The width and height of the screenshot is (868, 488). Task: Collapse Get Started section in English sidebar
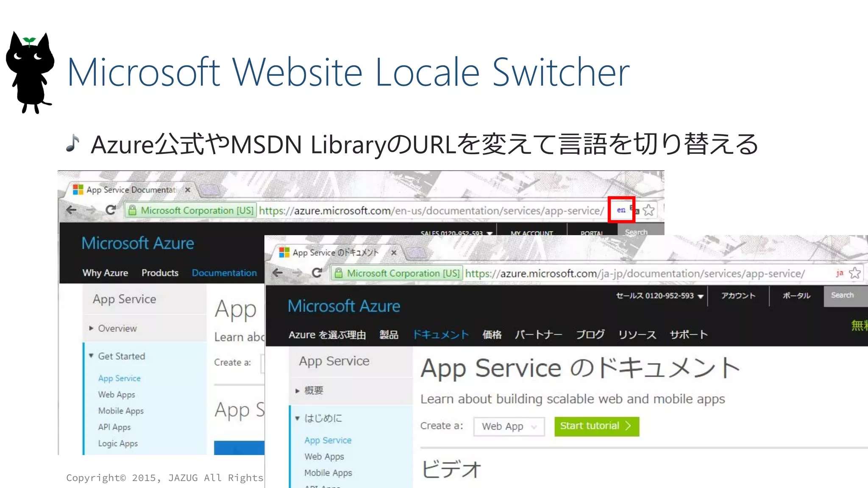click(117, 356)
